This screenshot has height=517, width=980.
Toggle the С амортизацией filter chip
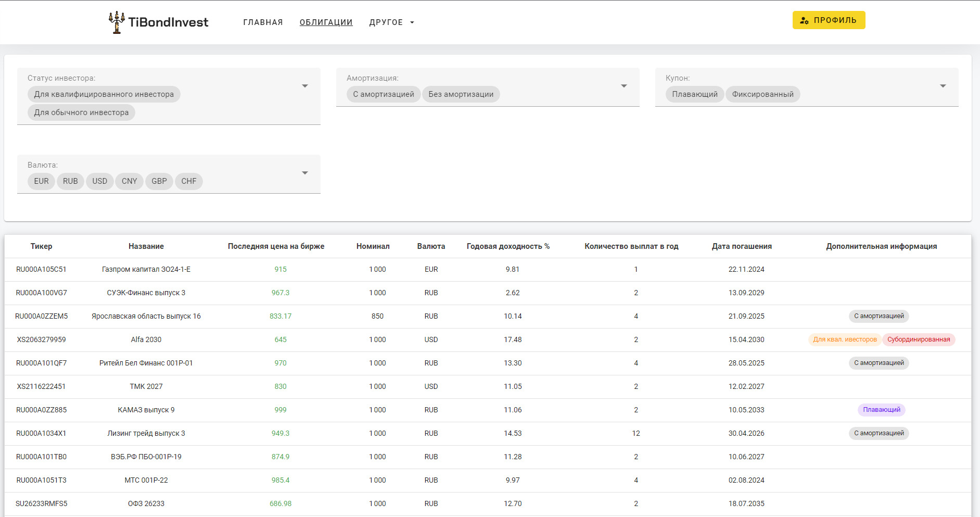tap(384, 94)
